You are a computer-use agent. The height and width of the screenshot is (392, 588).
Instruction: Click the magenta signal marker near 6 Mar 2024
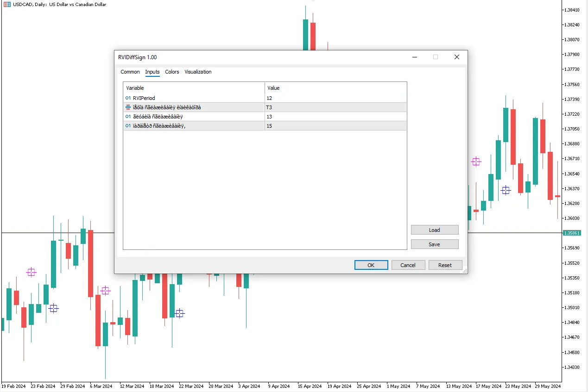click(x=105, y=291)
